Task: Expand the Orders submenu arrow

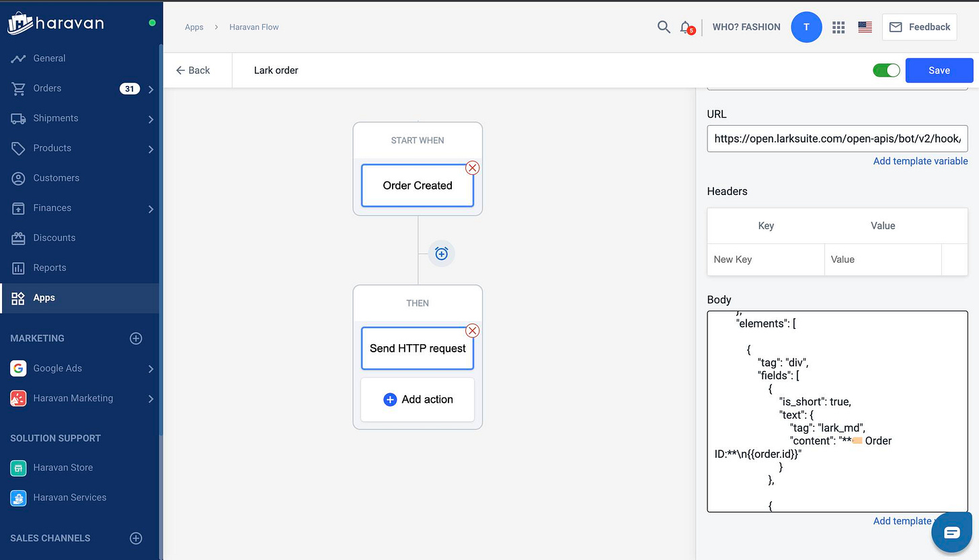Action: pos(151,89)
